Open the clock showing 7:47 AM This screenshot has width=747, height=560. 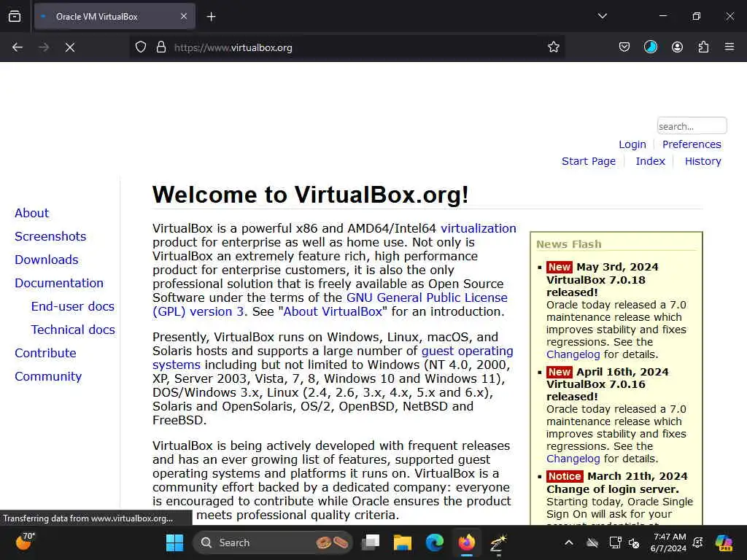[x=668, y=542]
